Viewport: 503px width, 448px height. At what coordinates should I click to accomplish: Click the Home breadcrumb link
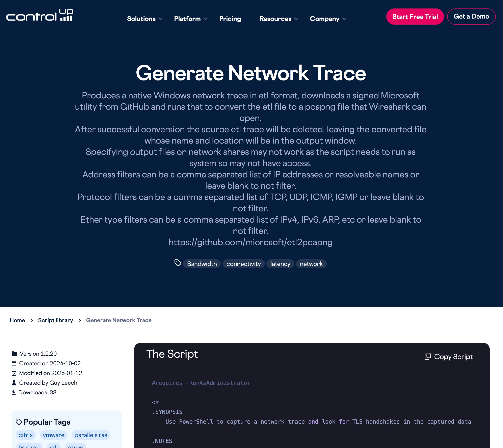pos(17,320)
